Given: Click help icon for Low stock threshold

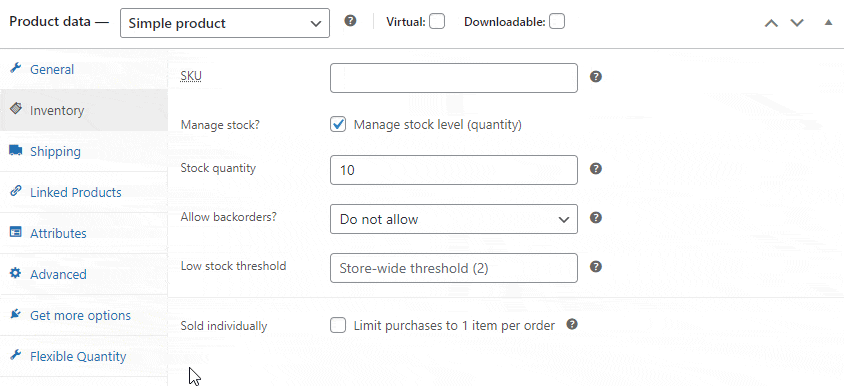Looking at the screenshot, I should tap(595, 266).
